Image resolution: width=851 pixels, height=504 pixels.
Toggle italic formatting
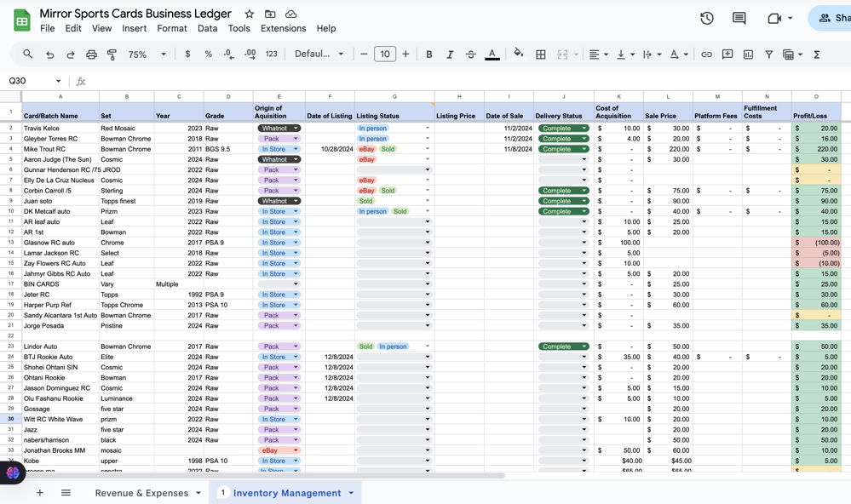pos(450,54)
